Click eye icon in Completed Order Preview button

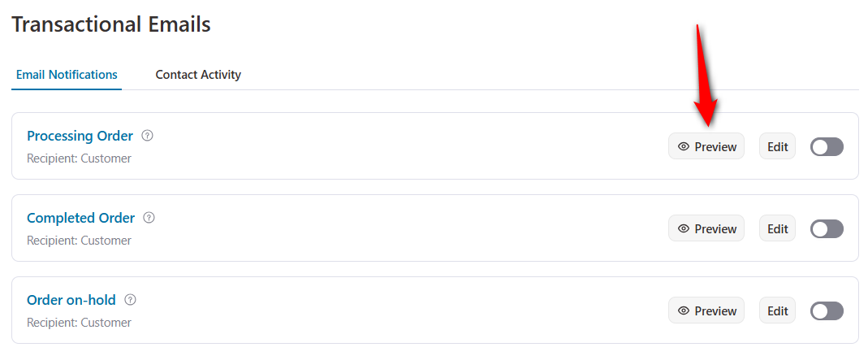pos(684,228)
